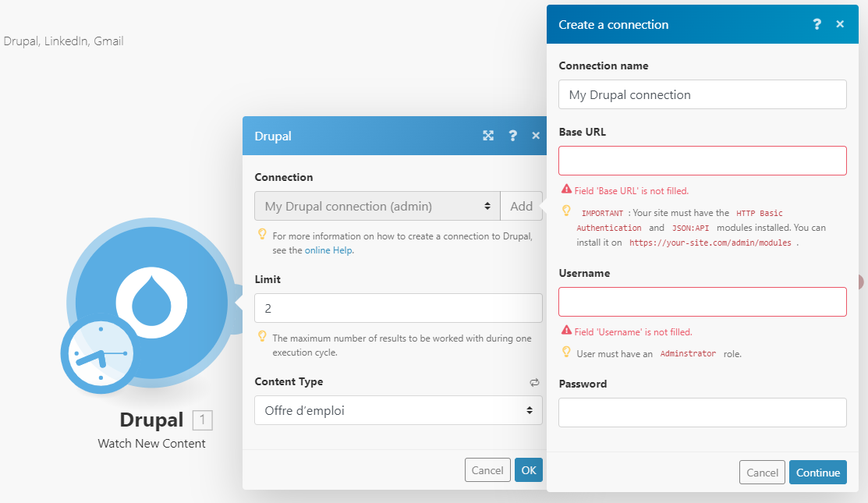Open help in the Create a connection dialog
This screenshot has width=868, height=503.
[x=817, y=24]
